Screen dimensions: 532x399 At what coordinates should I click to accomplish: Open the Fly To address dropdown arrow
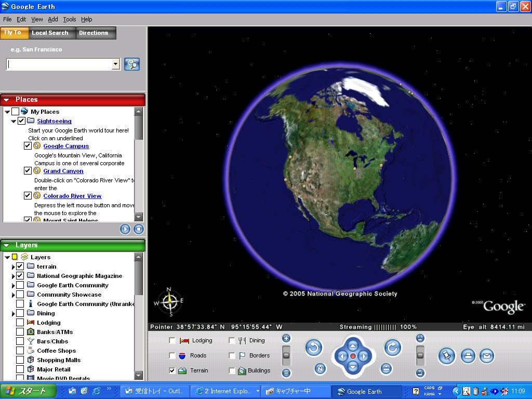point(116,64)
